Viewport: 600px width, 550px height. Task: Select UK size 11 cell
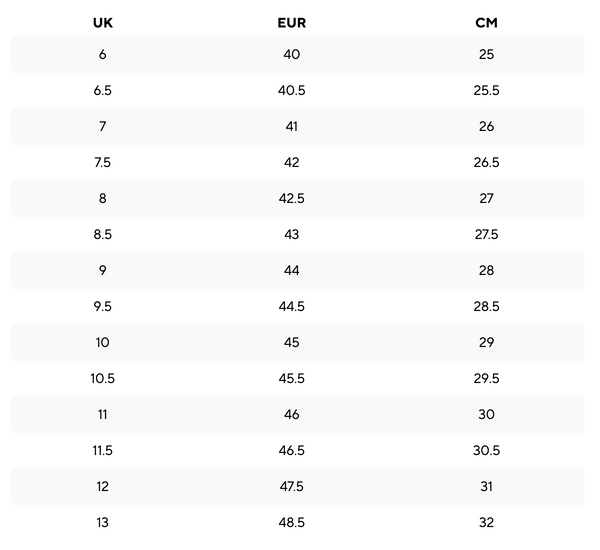[x=103, y=414]
